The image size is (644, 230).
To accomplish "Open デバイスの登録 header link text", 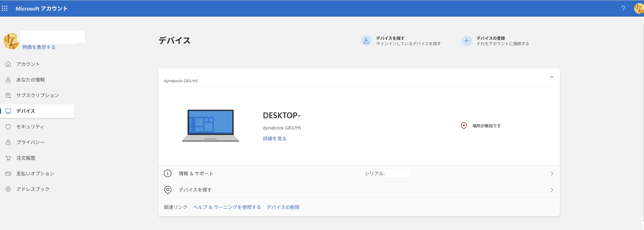I will pyautogui.click(x=491, y=38).
